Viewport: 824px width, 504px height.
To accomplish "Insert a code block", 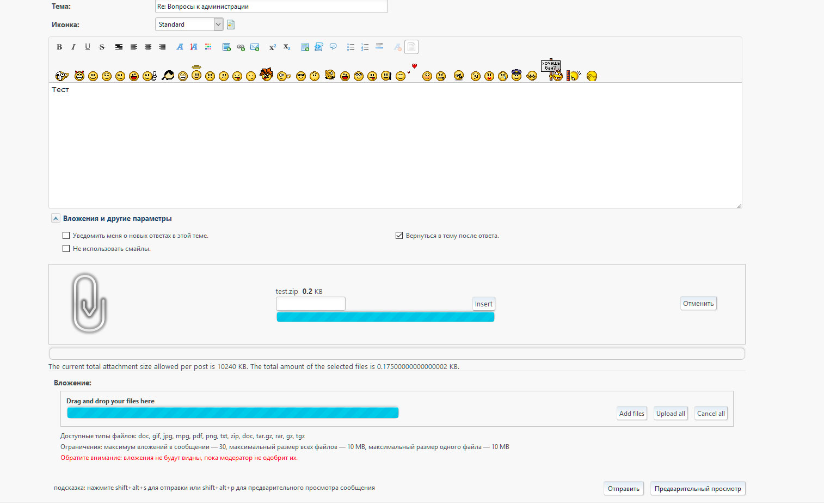I will click(x=319, y=47).
